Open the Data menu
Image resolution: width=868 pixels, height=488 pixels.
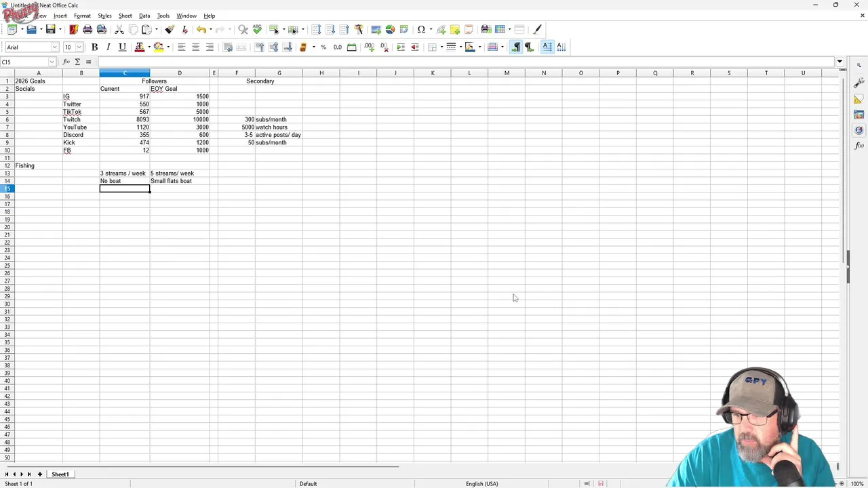144,16
